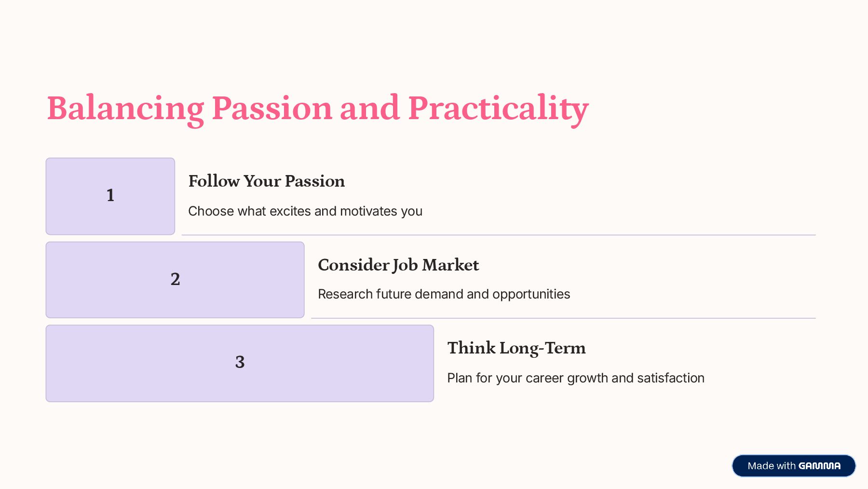
Task: Click the numbered box labeled 3
Action: (x=240, y=363)
